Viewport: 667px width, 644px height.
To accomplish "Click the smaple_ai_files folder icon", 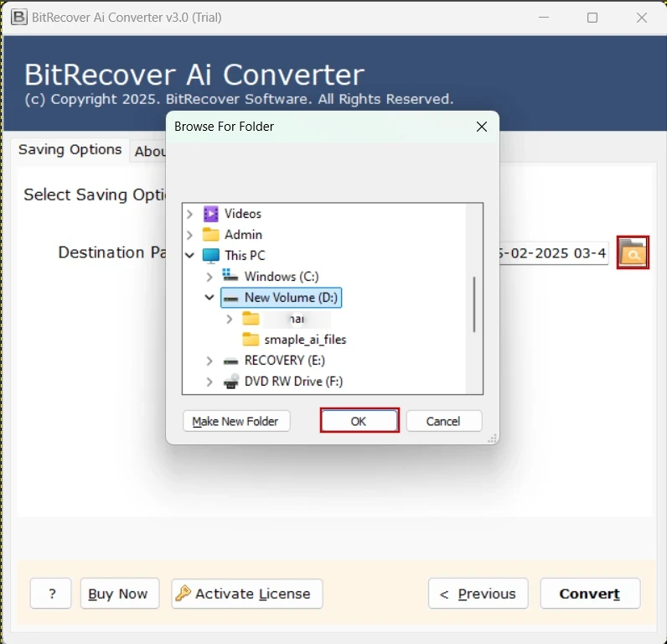I will click(x=251, y=340).
